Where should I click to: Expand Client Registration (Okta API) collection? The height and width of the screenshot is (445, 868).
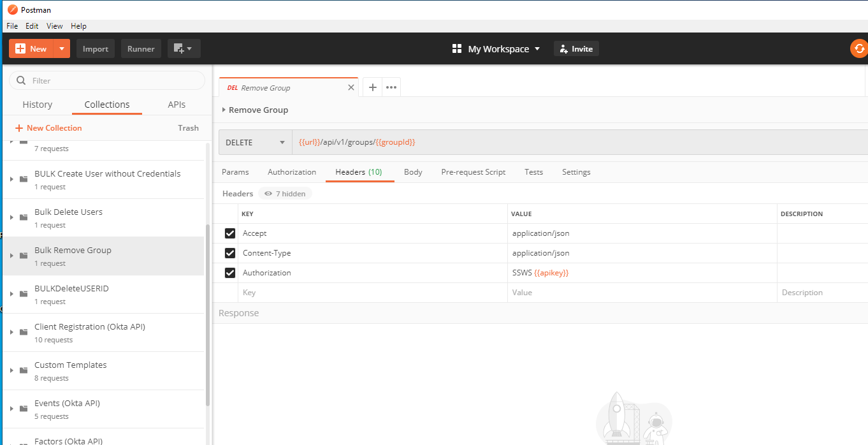pyautogui.click(x=11, y=332)
